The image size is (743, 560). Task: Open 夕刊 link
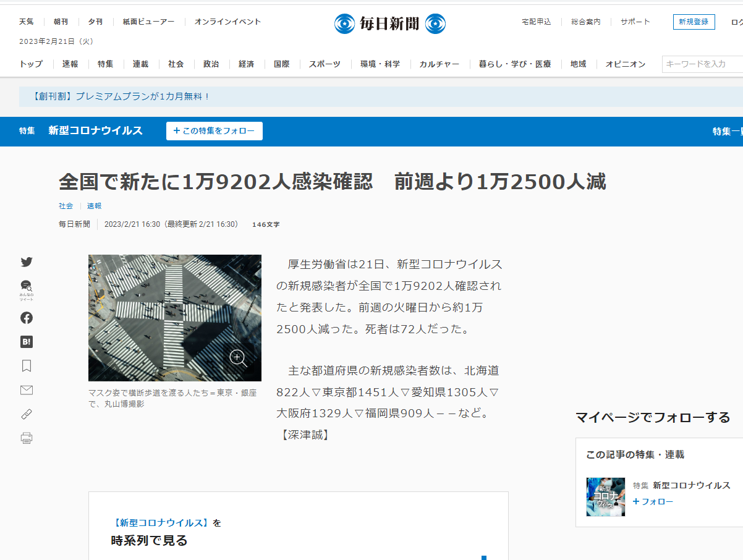(x=95, y=22)
